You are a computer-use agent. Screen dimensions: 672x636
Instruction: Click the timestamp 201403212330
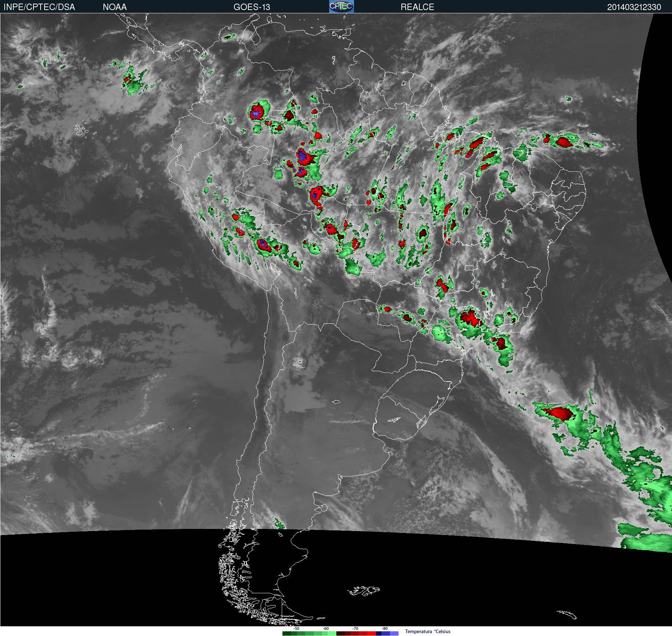(634, 7)
